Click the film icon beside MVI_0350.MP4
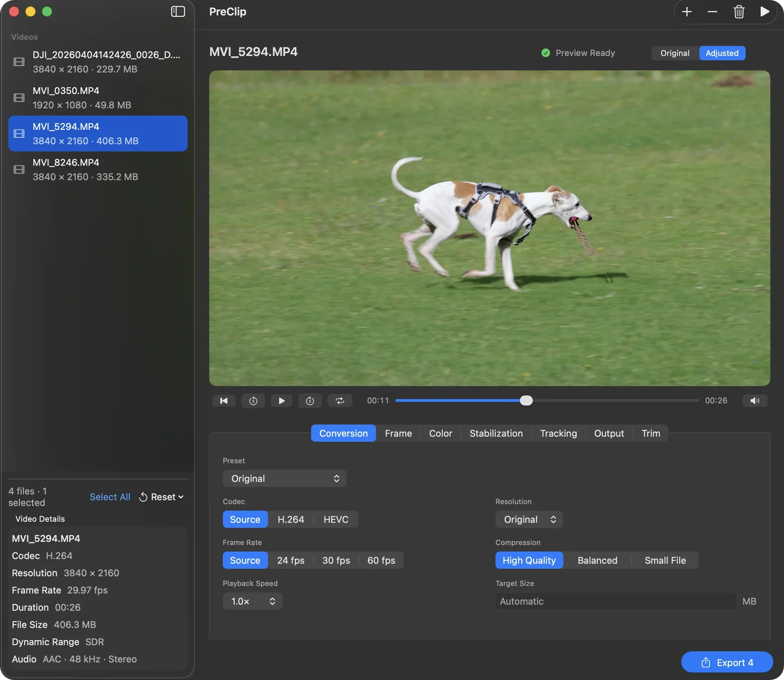The height and width of the screenshot is (680, 784). [x=19, y=98]
